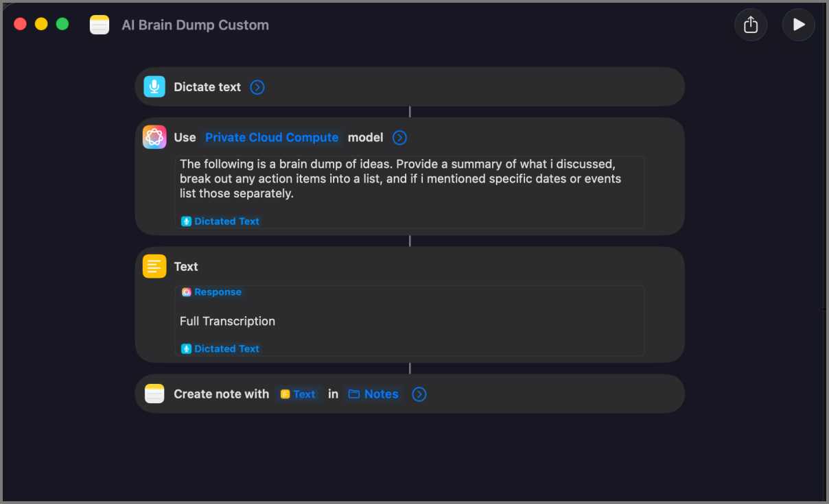Click the AI Brain Dump Custom title
This screenshot has height=504, width=829.
[195, 25]
